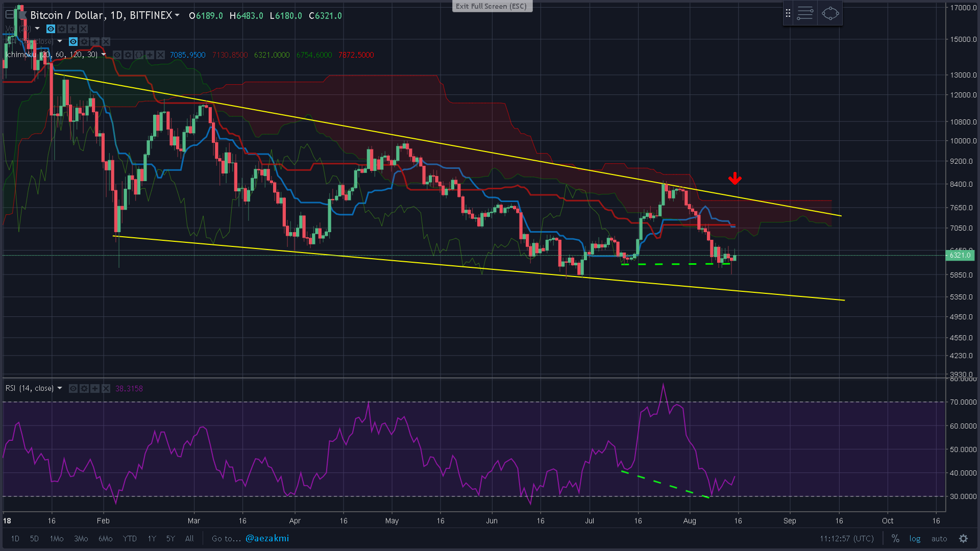Toggle Vol indicator visibility eye

click(51, 29)
